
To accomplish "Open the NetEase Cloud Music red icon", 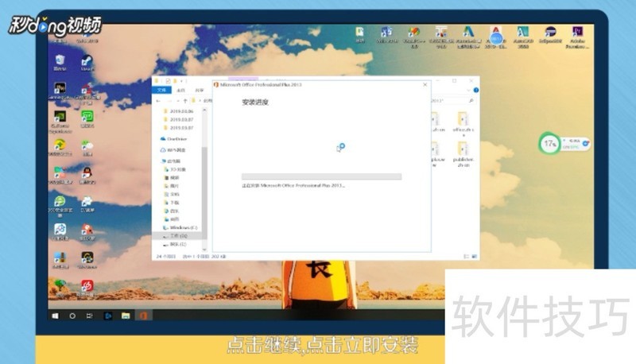I will (x=87, y=287).
